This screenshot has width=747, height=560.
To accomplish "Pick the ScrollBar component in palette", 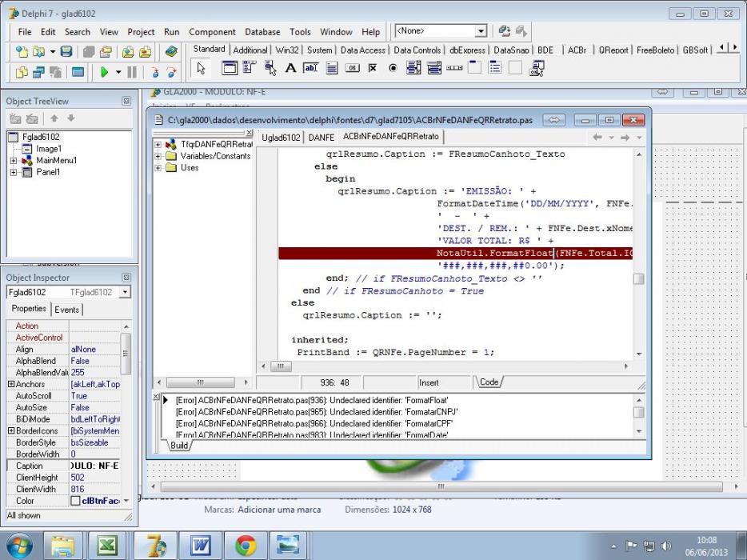I will click(x=454, y=68).
